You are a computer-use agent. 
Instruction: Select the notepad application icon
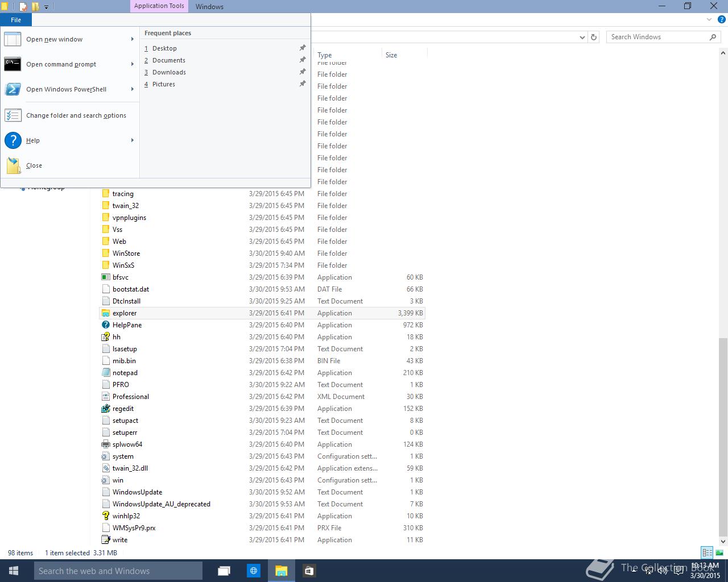105,373
